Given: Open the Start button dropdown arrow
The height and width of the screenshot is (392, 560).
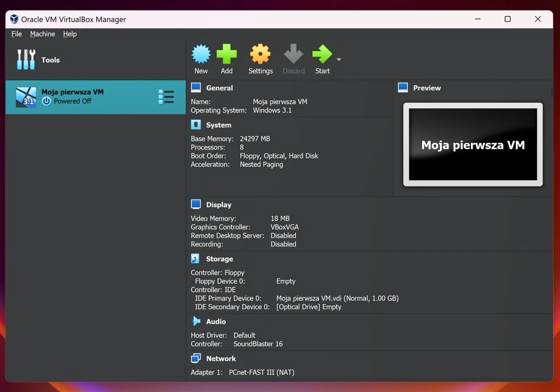Looking at the screenshot, I should (339, 59).
